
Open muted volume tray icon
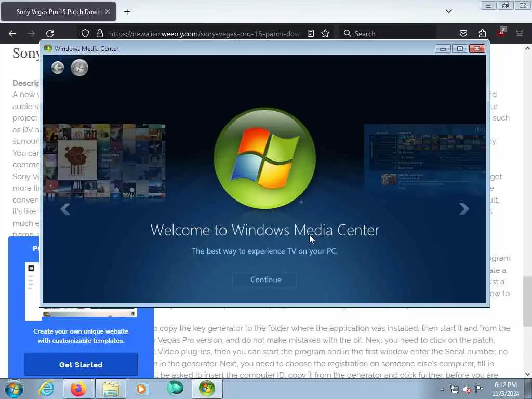pos(467,389)
